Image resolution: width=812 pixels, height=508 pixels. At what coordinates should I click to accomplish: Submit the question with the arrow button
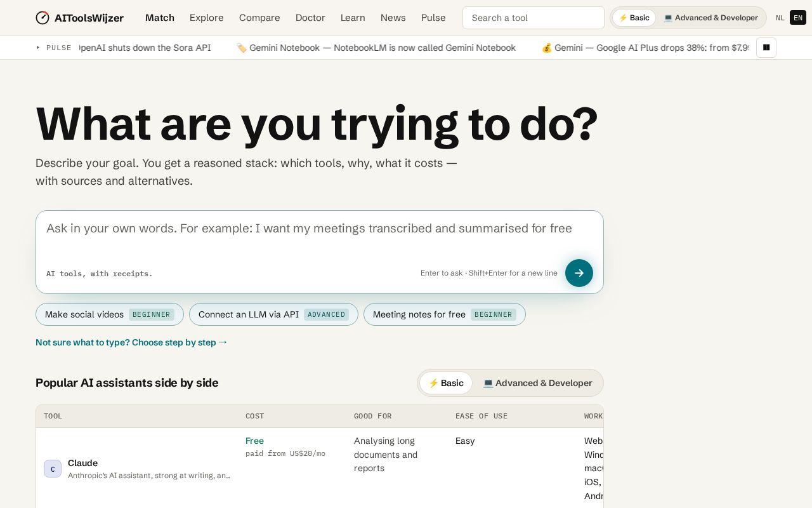(579, 273)
